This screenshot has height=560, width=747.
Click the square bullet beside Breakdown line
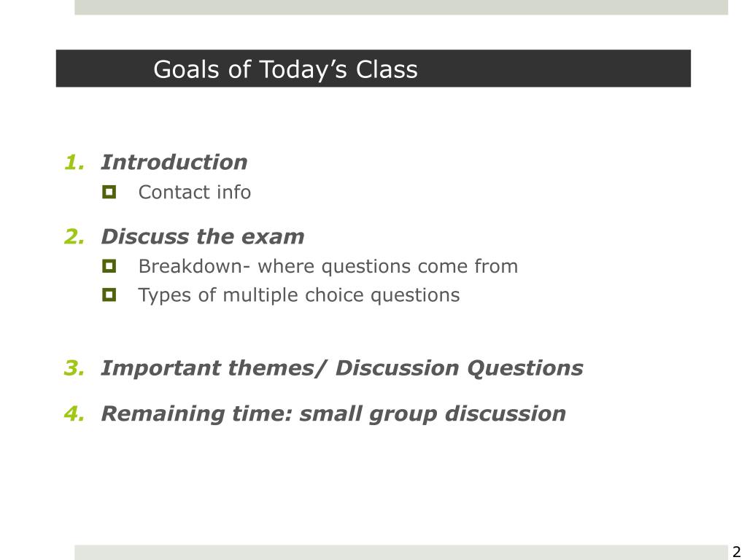(x=109, y=265)
